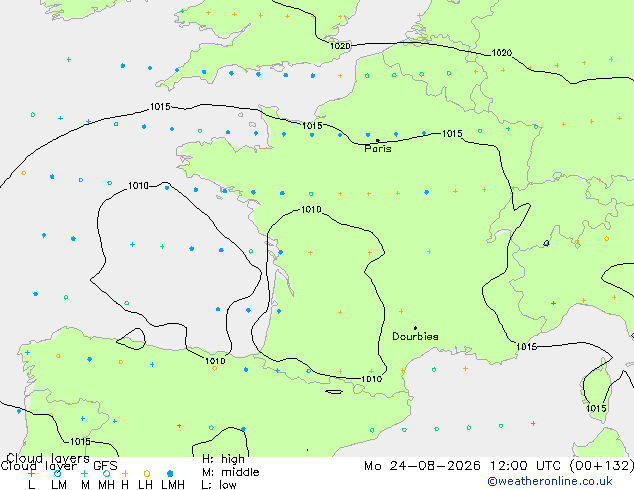Click the forecast date 'Mo 24-08-2026 12:00 UTC'
This screenshot has height=490, width=634.
tap(465, 466)
